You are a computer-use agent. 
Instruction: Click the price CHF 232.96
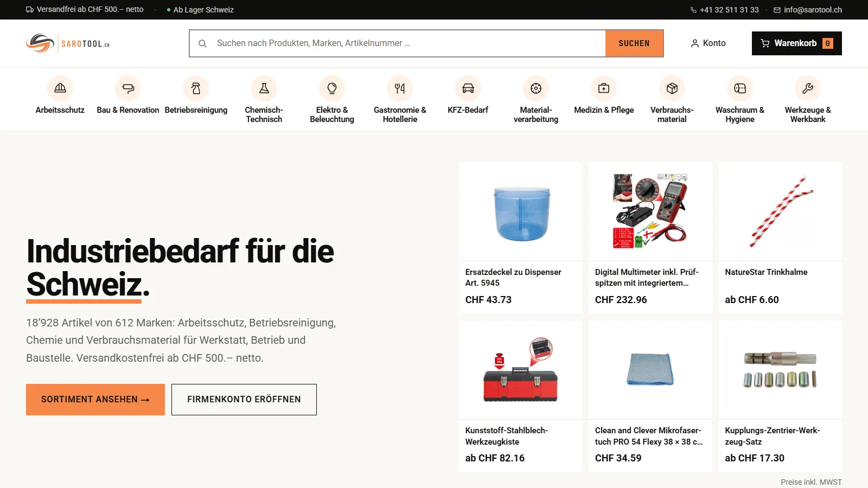pos(621,300)
